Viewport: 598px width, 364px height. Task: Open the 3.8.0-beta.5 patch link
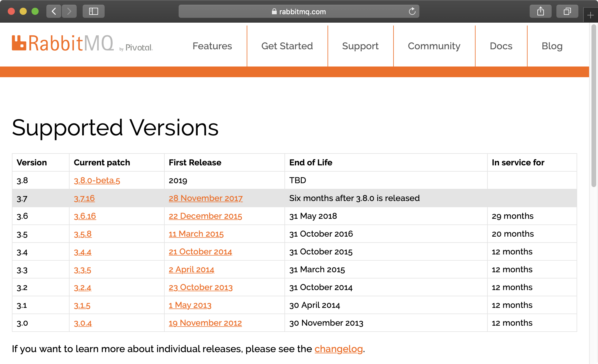point(97,180)
